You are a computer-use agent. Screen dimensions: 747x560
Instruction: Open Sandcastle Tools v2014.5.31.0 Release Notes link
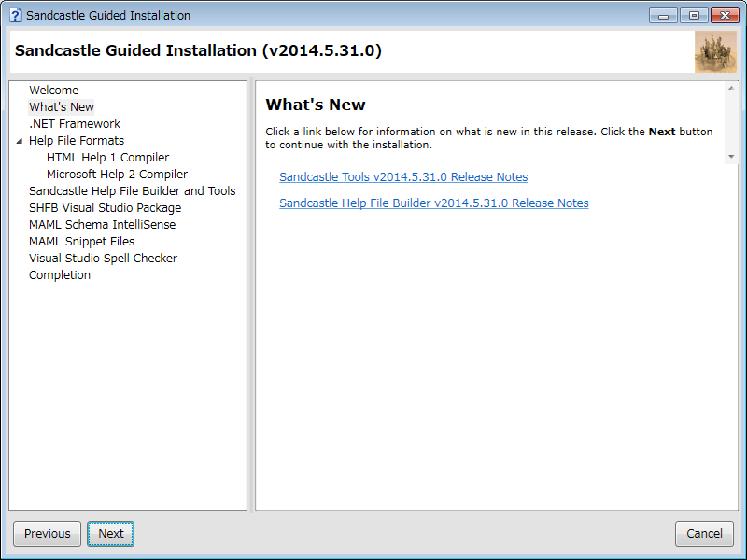403,177
